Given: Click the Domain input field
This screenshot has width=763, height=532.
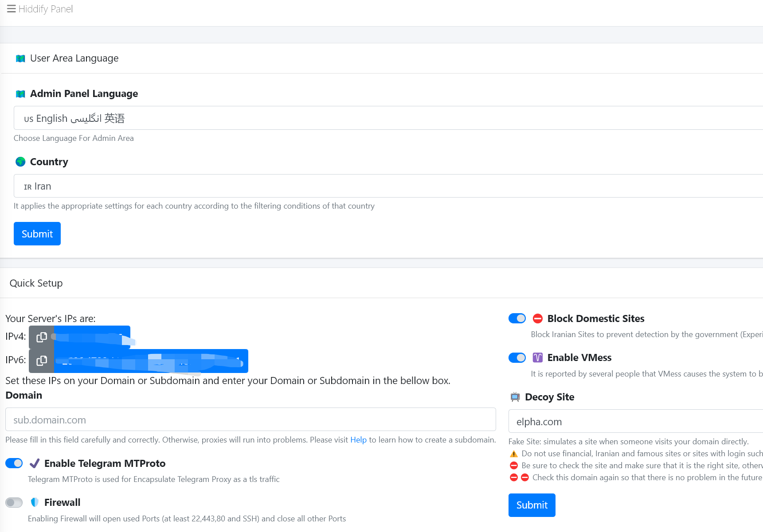Looking at the screenshot, I should coord(250,419).
